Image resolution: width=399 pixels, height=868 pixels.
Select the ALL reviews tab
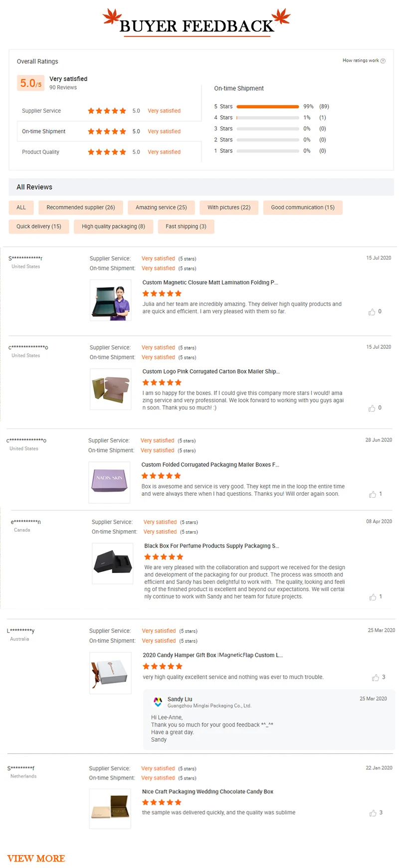tap(21, 207)
